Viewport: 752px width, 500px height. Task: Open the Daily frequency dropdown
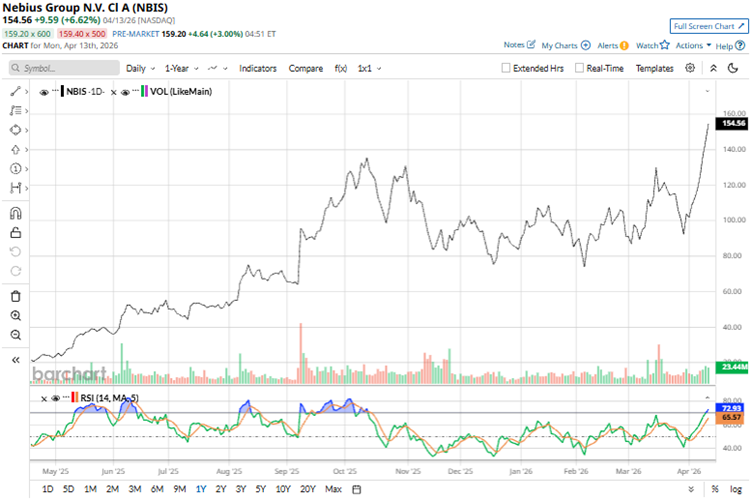pyautogui.click(x=140, y=68)
